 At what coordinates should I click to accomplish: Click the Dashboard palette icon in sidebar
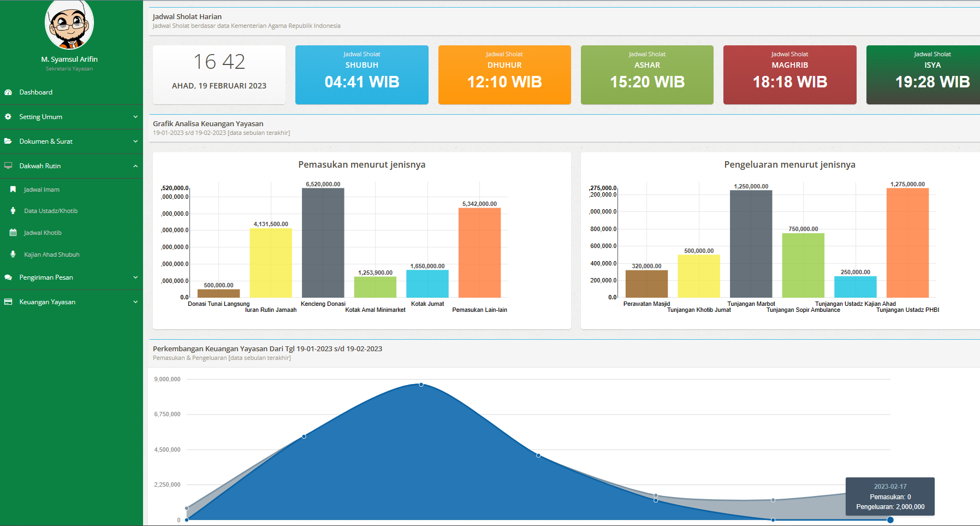tap(8, 92)
